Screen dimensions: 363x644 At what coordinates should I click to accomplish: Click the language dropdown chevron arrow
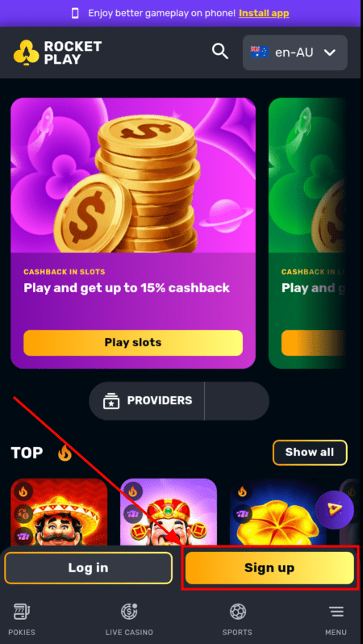pos(330,52)
